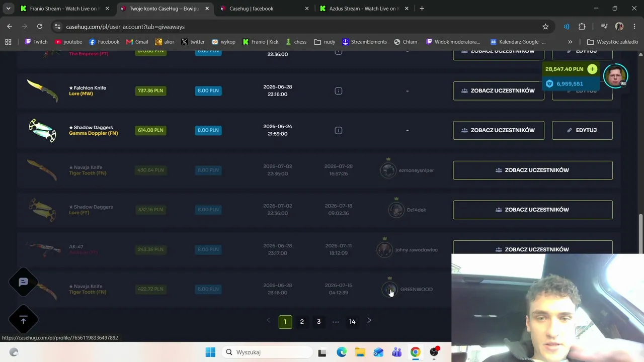
Task: Edit the Shadow Daggers Gamma Doppler giveaway
Action: (x=582, y=130)
